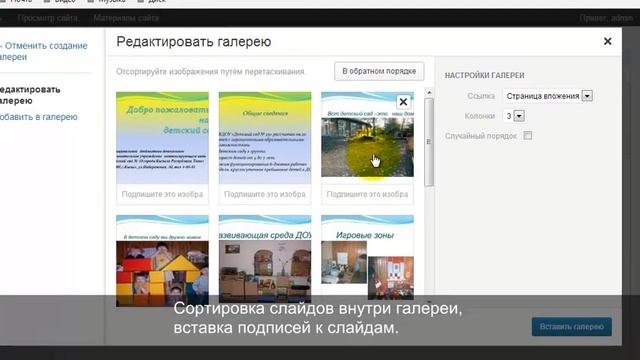This screenshot has width=640, height=360.
Task: Open the columns dropdown showing 3
Action: click(514, 116)
